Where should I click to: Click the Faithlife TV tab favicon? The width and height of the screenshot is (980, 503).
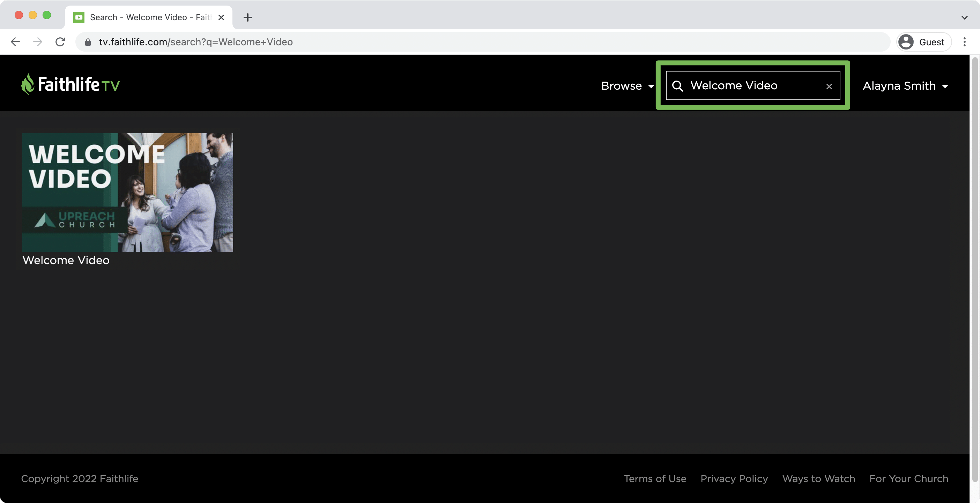79,17
